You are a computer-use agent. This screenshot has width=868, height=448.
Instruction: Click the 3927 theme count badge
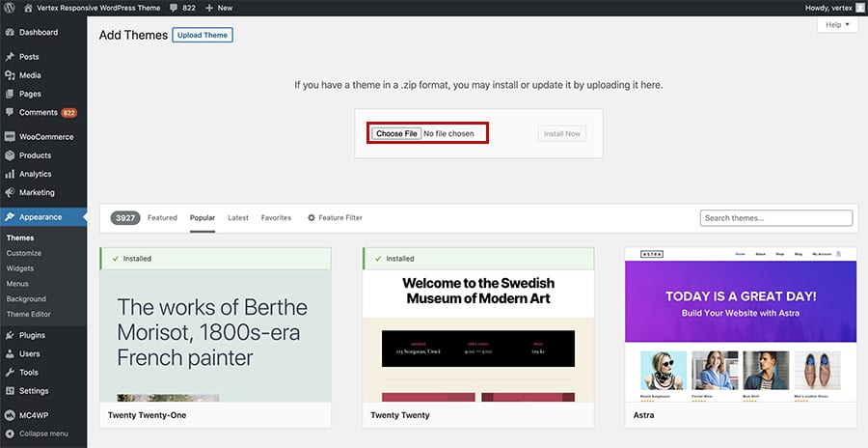tap(125, 218)
